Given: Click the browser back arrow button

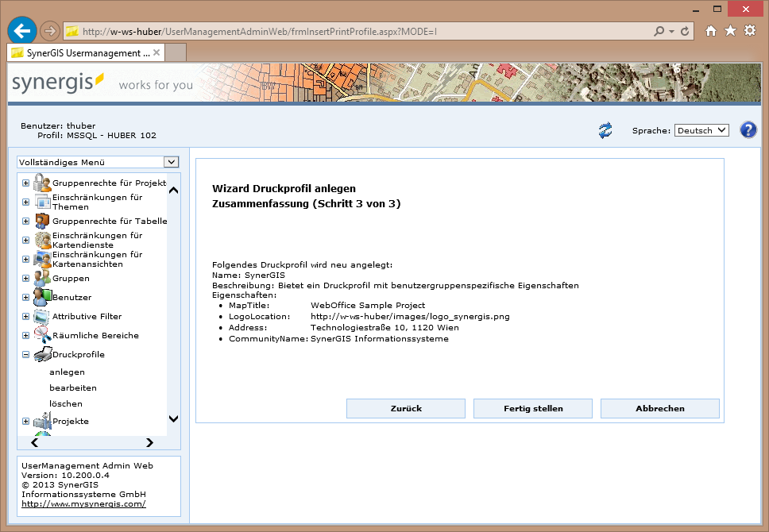Looking at the screenshot, I should (x=22, y=31).
